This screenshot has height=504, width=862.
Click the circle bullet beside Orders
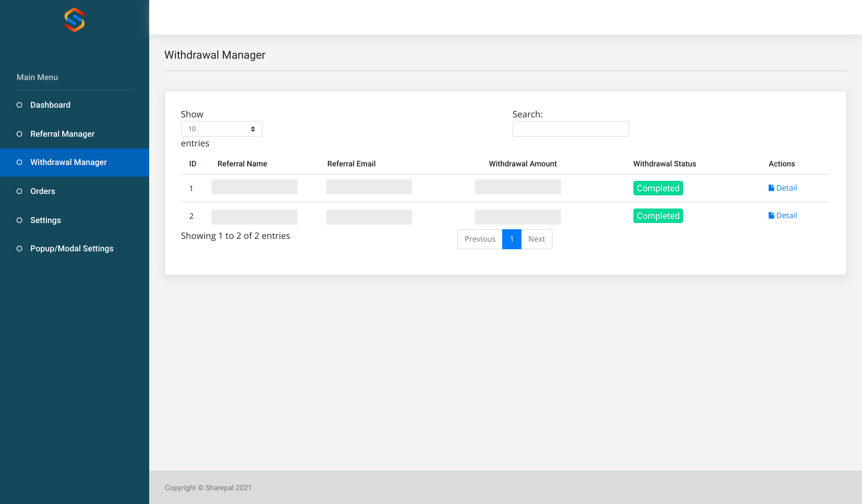pyautogui.click(x=19, y=191)
